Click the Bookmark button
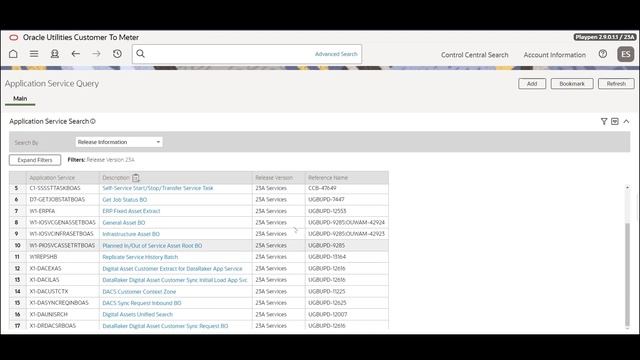 (x=572, y=84)
